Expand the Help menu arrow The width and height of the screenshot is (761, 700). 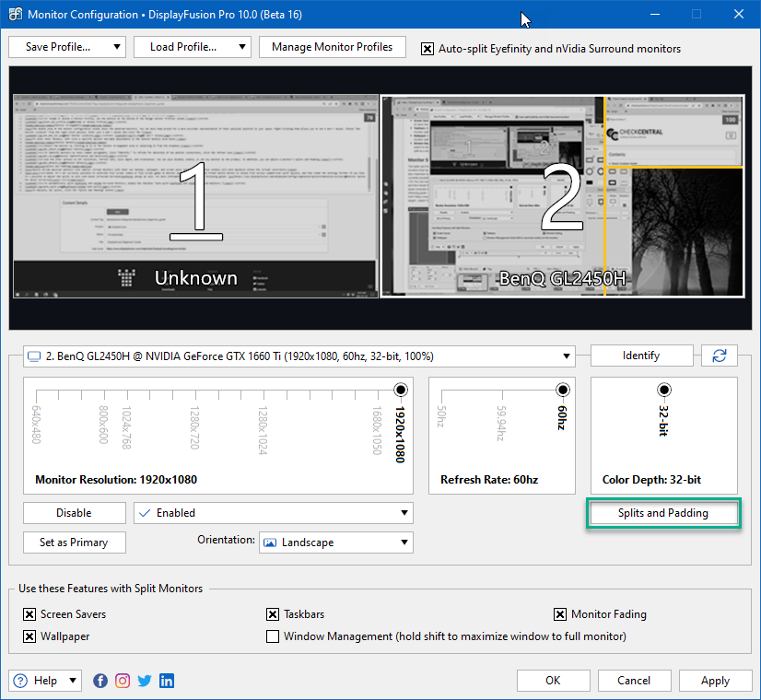(72, 680)
